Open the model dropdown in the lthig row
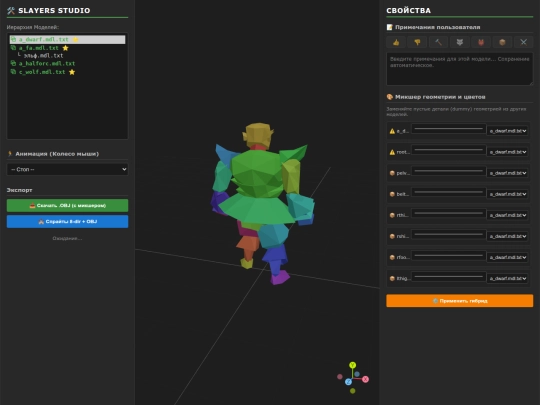 click(508, 278)
